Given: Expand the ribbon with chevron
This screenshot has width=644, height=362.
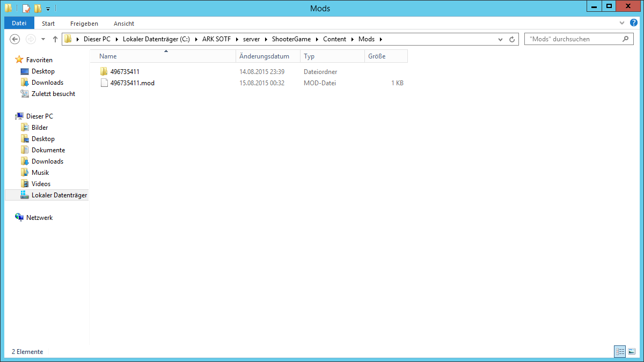Looking at the screenshot, I should (x=621, y=24).
